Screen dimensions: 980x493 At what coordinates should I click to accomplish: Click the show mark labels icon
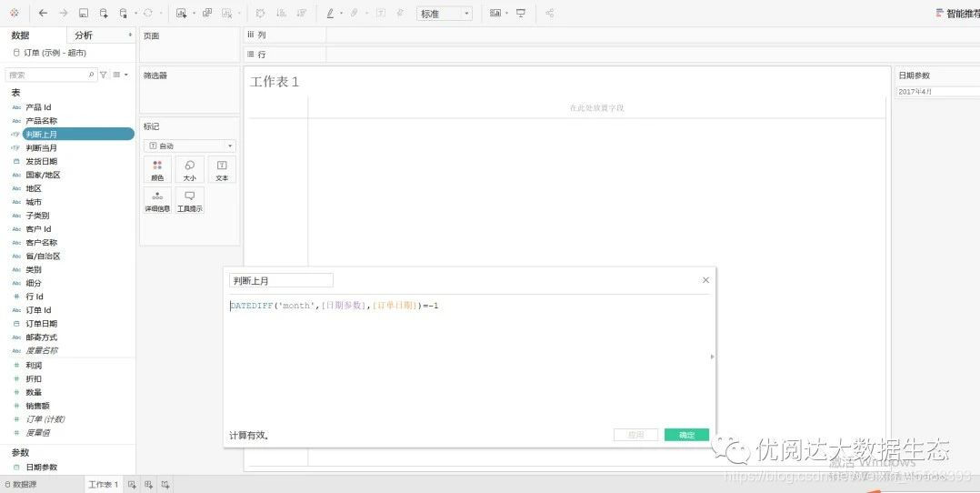(381, 13)
